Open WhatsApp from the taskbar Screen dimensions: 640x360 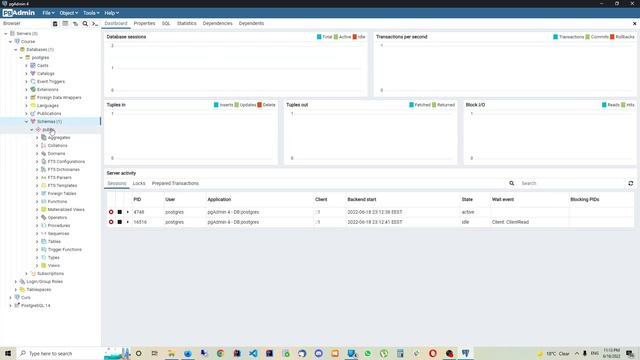click(x=368, y=353)
